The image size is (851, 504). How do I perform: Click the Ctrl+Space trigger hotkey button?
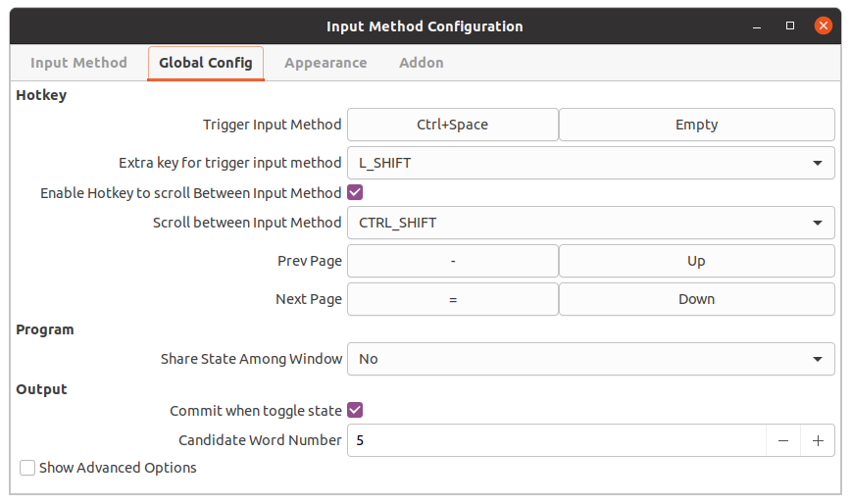point(453,125)
